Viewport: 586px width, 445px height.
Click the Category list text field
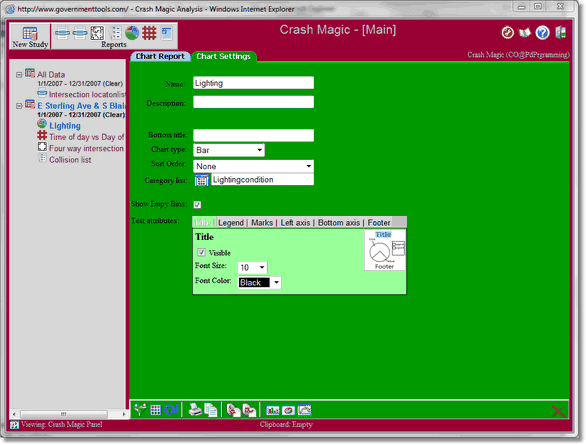coord(262,180)
